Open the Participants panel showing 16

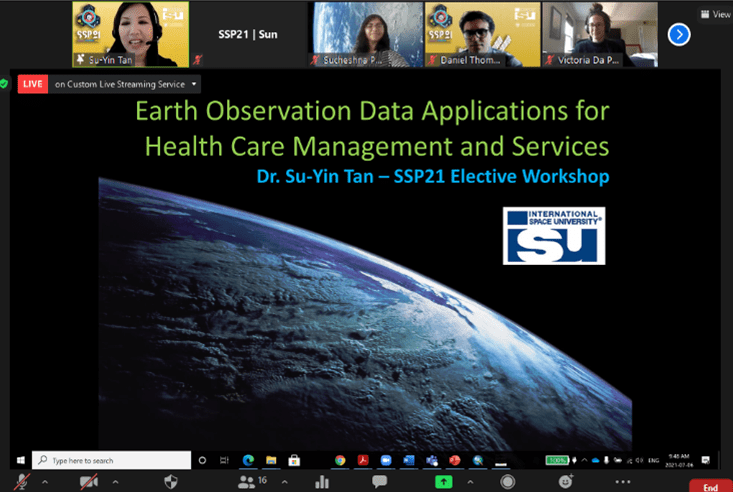click(249, 481)
